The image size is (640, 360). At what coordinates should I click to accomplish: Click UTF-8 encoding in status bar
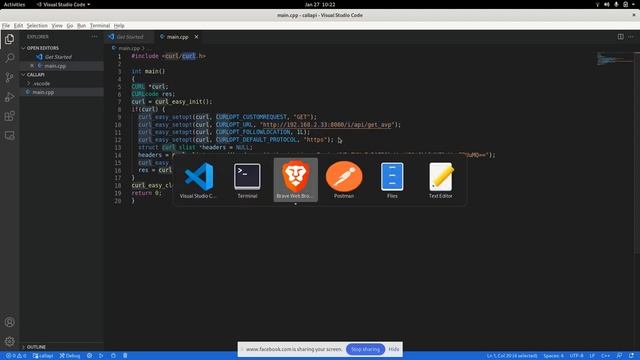(x=576, y=356)
